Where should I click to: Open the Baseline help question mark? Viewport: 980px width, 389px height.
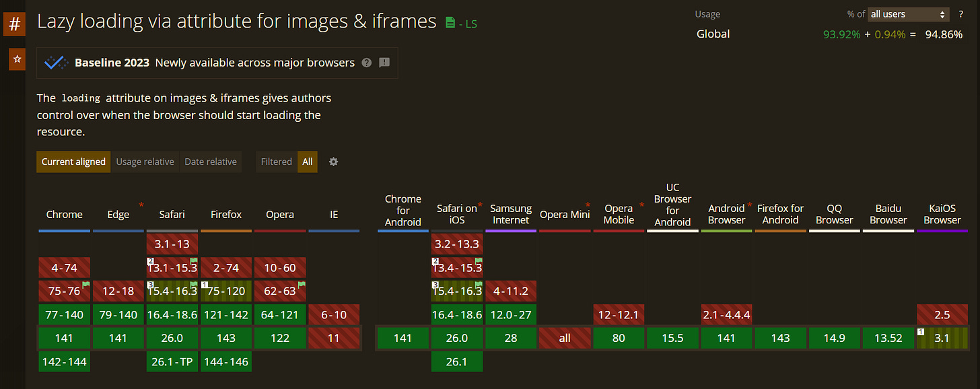[x=367, y=63]
